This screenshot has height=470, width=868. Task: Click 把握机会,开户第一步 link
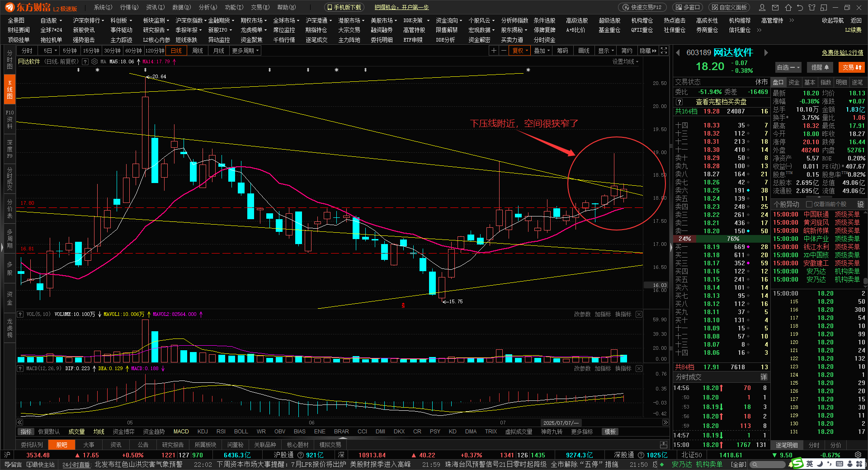(401, 7)
